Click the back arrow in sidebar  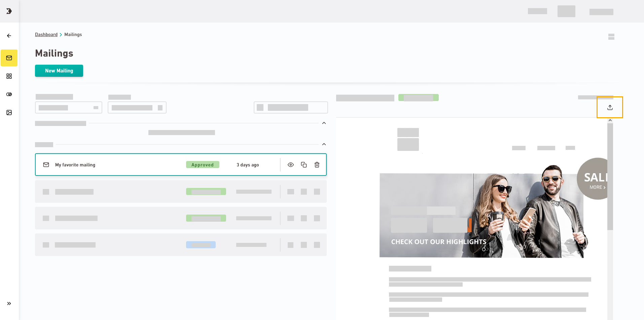9,36
